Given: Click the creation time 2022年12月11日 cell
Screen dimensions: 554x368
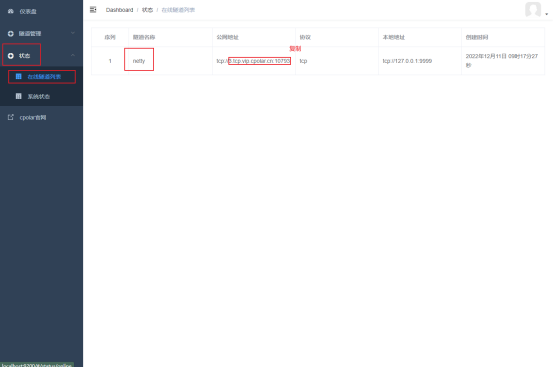Looking at the screenshot, I should (502, 61).
